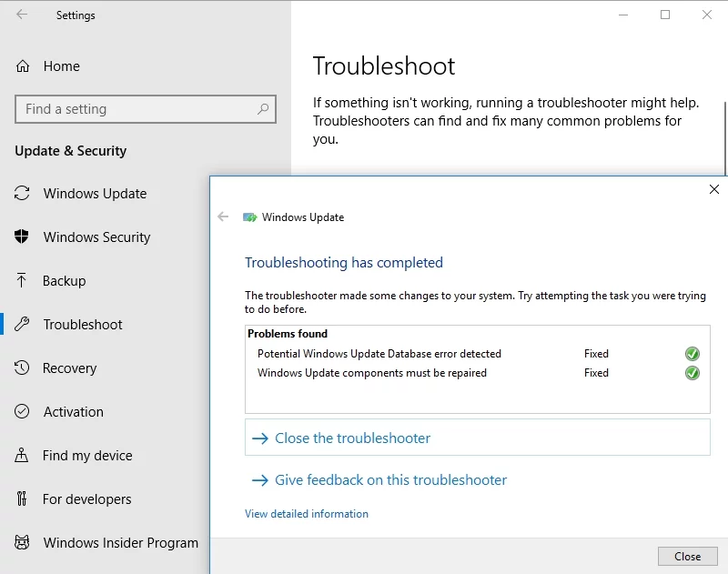Click the Home icon in Settings sidebar

click(23, 66)
